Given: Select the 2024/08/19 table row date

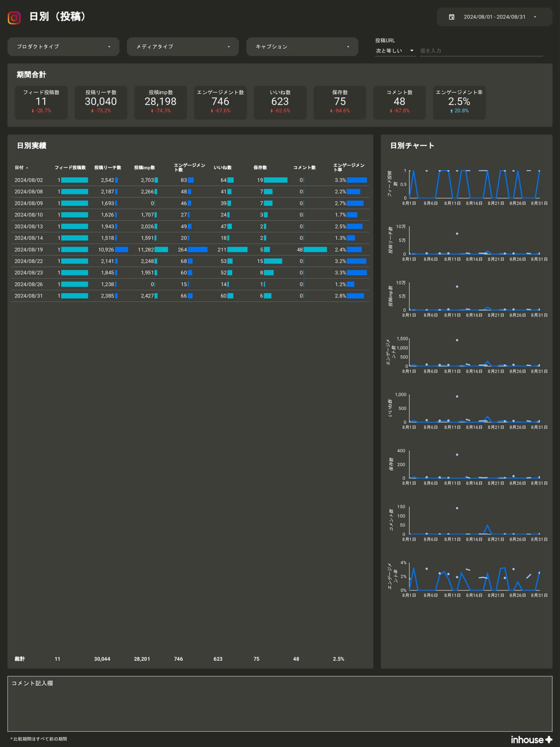Looking at the screenshot, I should pyautogui.click(x=28, y=250).
